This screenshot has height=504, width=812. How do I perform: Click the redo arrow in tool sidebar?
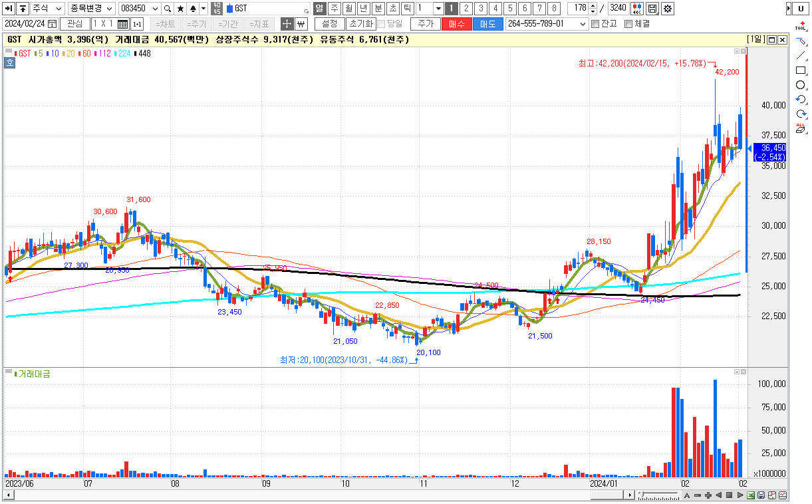point(801,114)
